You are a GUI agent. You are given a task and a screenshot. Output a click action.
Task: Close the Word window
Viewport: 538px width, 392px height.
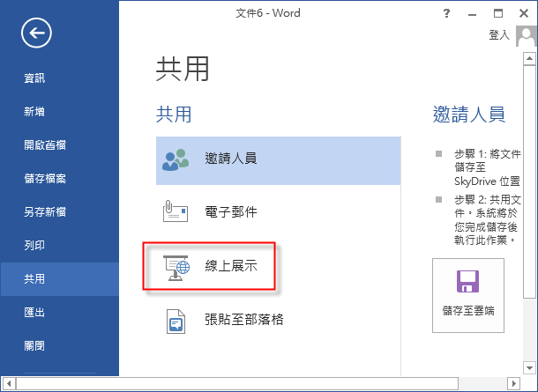(x=524, y=14)
